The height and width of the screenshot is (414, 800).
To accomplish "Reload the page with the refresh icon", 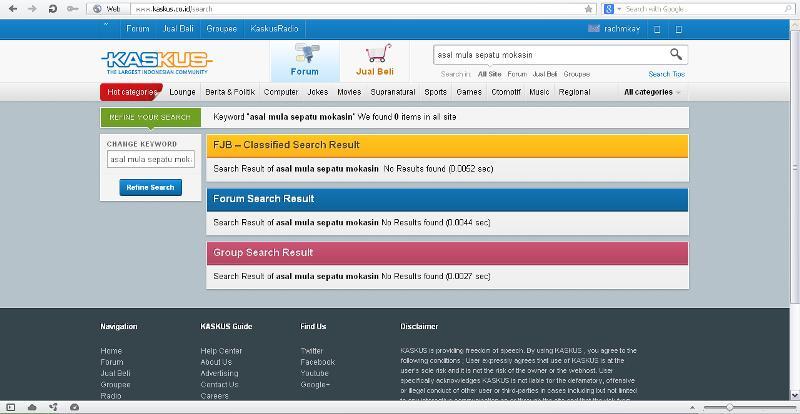I will pos(52,9).
